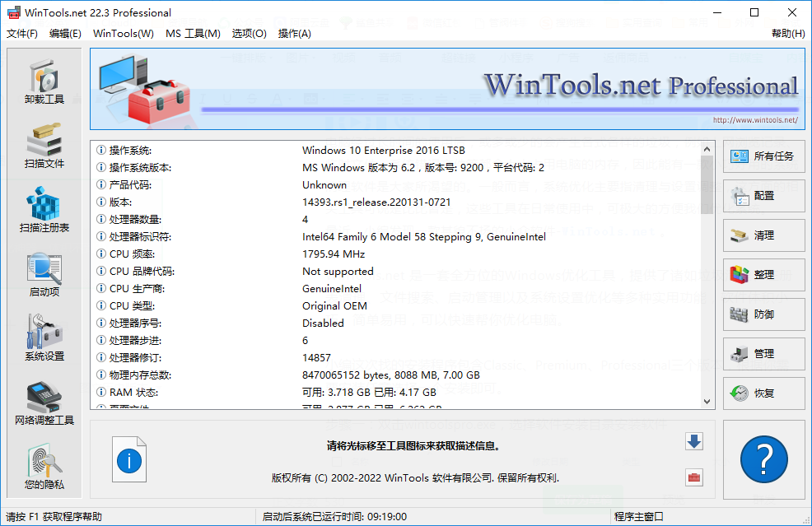Open the 扫描注册表 registry scanner
This screenshot has height=526, width=812.
(x=44, y=210)
